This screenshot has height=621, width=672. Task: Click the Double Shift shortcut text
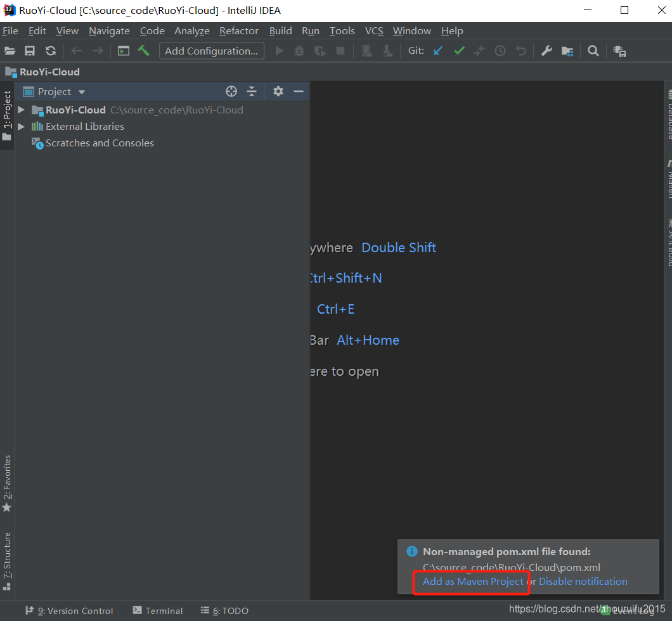point(399,248)
